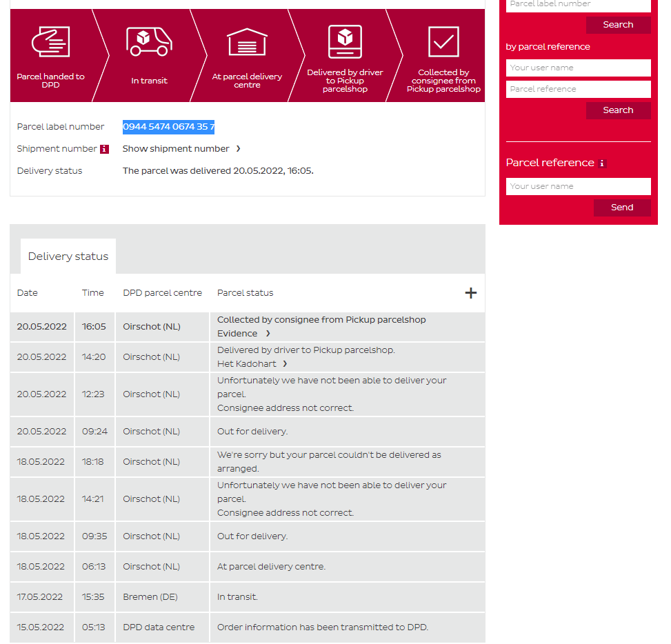Click the Parcel label number input field

(578, 5)
